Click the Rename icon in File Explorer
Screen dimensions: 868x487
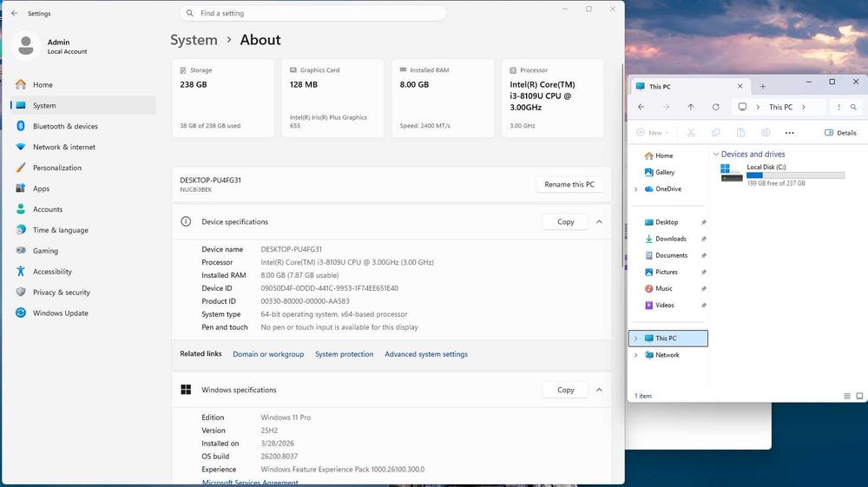pos(766,133)
